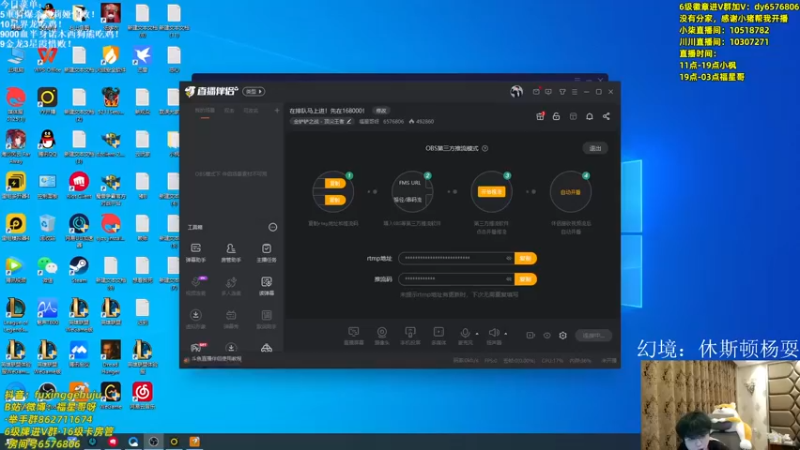Click the rtmp address input field
800x450 pixels.
[456, 259]
